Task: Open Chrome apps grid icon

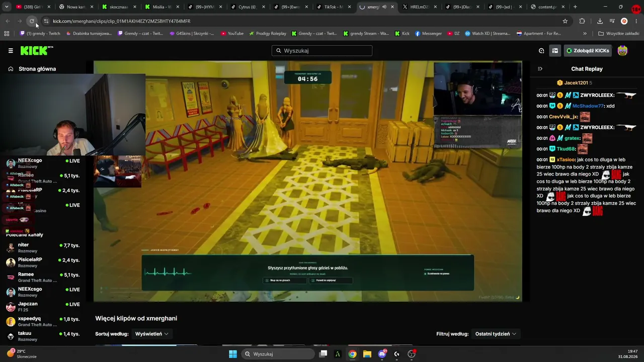Action: 7,34
